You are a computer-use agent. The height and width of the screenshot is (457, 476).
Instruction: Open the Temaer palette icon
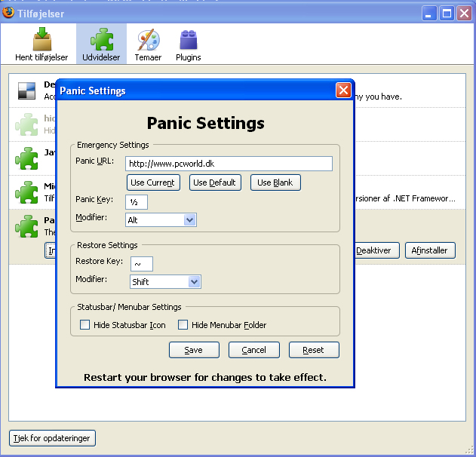pos(148,40)
